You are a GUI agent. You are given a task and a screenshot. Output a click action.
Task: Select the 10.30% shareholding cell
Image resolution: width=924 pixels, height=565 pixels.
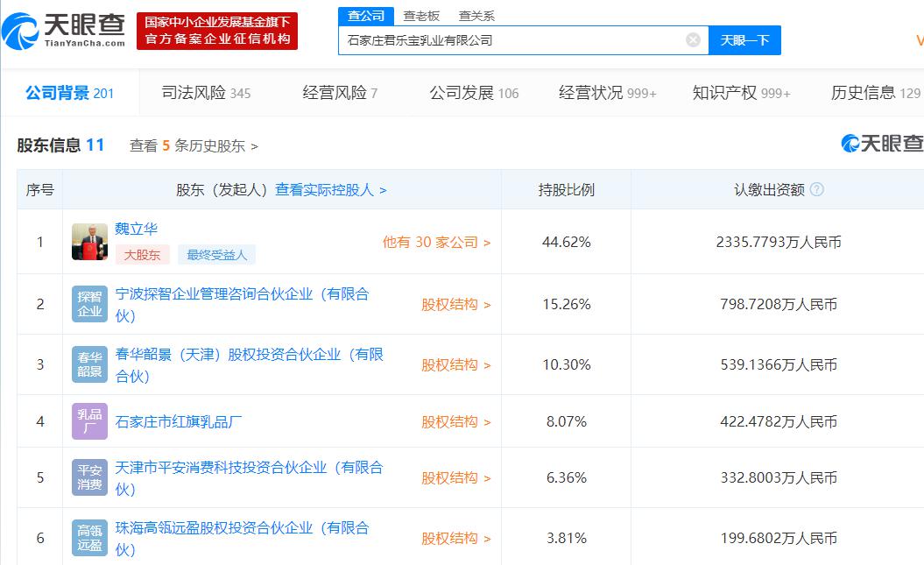click(567, 365)
